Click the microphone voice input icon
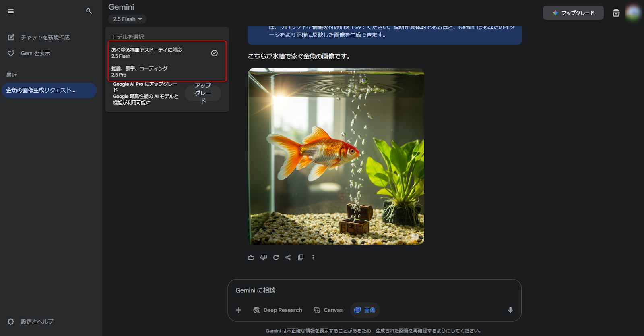 [510, 310]
